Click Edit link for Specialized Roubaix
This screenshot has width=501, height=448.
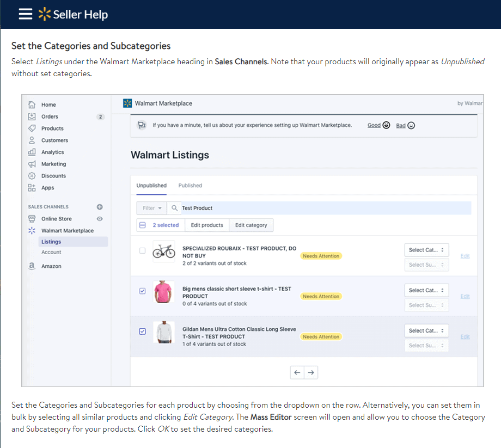point(465,256)
